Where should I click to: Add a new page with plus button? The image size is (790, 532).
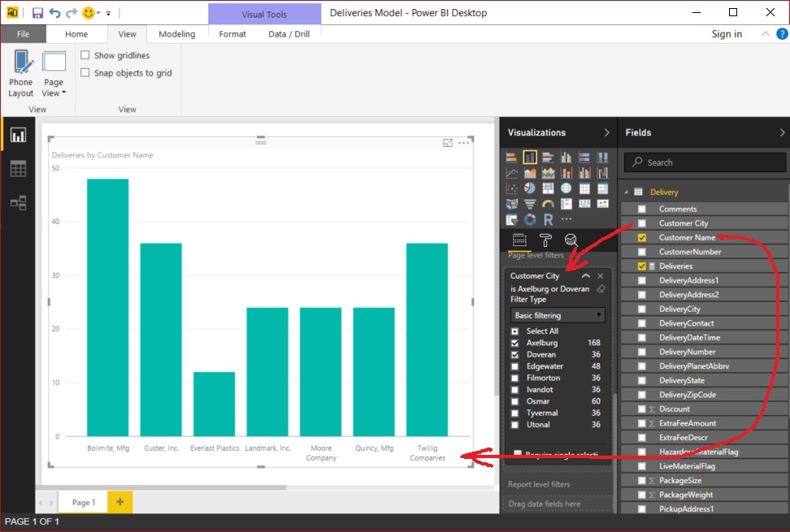(120, 502)
